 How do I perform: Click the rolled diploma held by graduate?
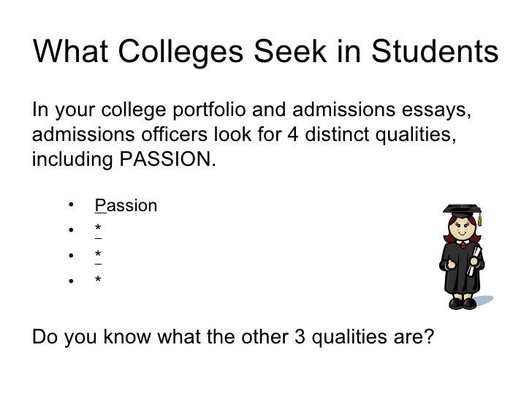click(475, 260)
